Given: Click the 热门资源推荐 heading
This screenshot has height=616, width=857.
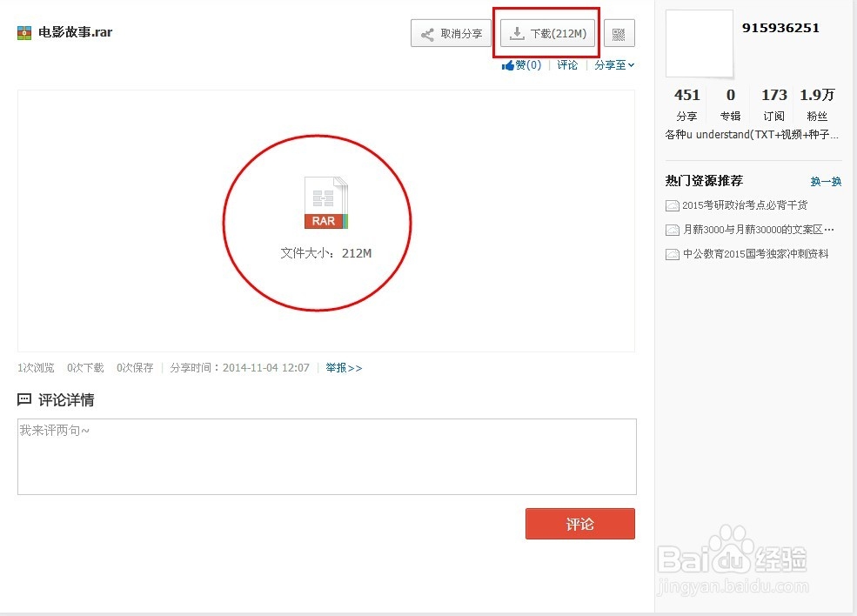Looking at the screenshot, I should tap(704, 181).
